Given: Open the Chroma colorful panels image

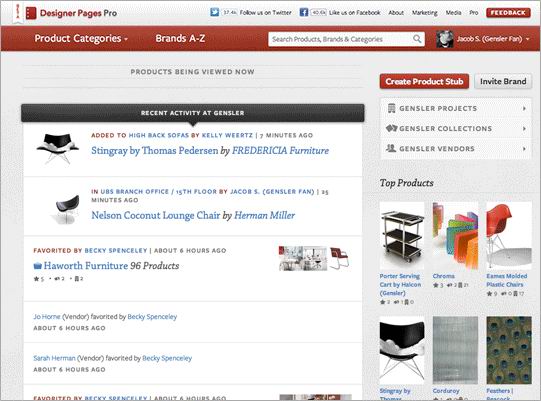Looking at the screenshot, I should tap(455, 236).
